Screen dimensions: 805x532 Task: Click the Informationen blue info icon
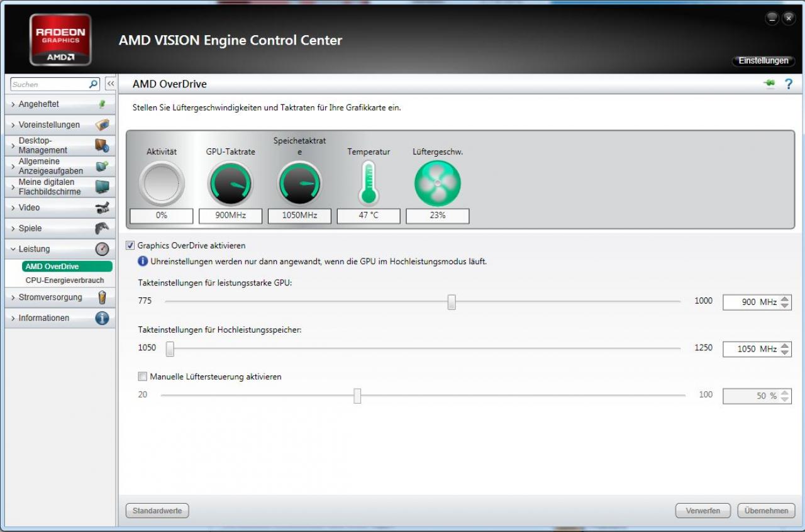pyautogui.click(x=102, y=318)
